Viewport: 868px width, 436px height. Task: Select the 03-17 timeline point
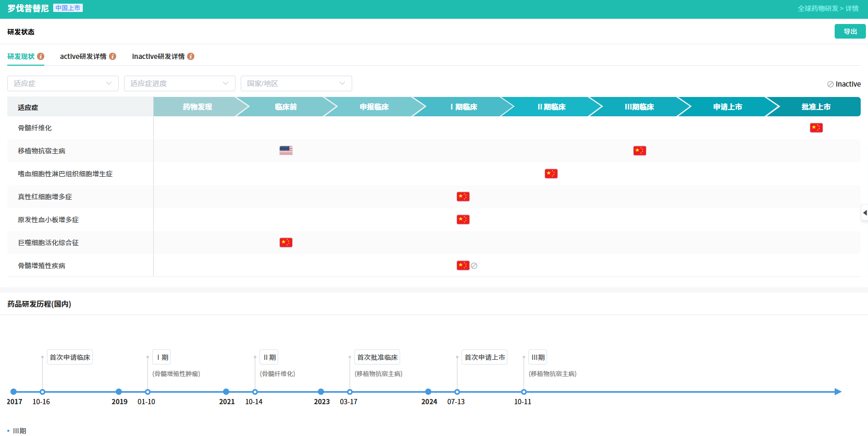coord(350,392)
